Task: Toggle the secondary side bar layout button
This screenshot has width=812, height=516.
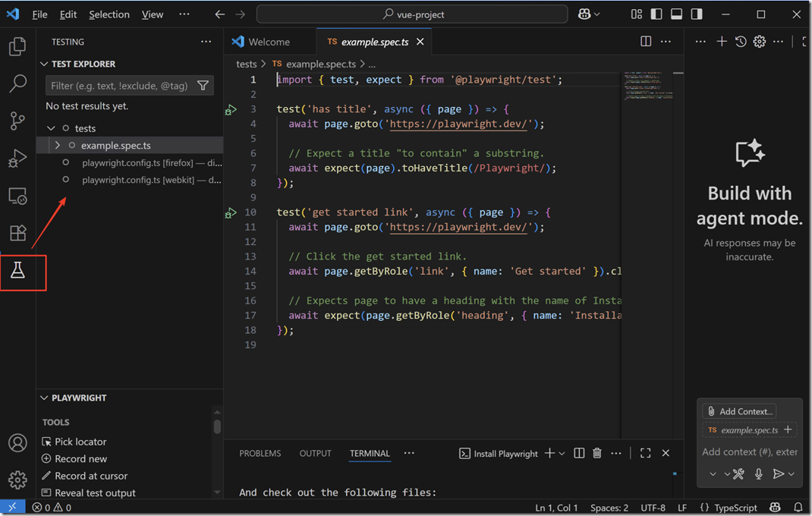Action: tap(697, 14)
